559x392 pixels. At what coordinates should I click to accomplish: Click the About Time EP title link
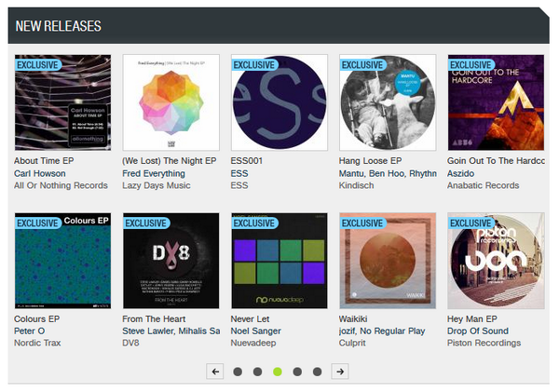(x=44, y=161)
